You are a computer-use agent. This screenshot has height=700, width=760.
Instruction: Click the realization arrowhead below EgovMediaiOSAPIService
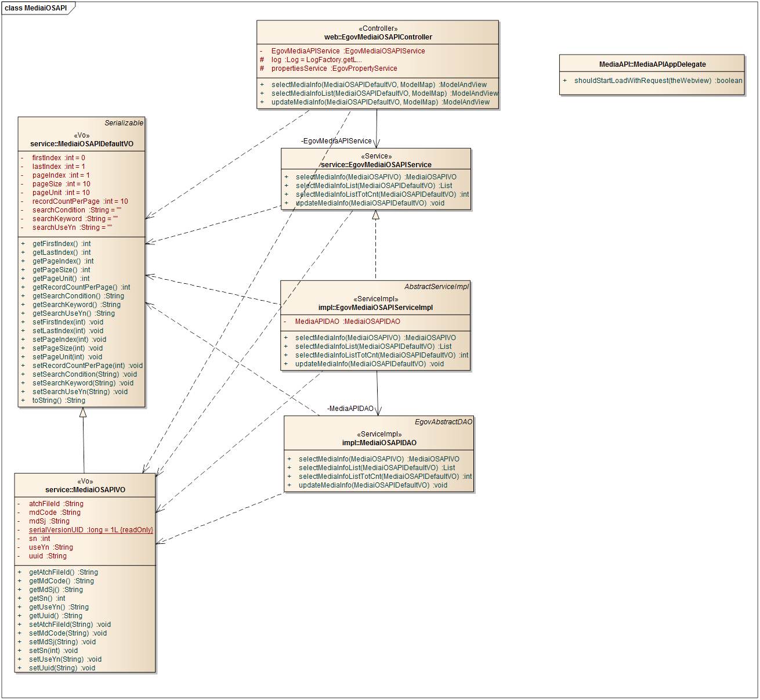coord(375,215)
